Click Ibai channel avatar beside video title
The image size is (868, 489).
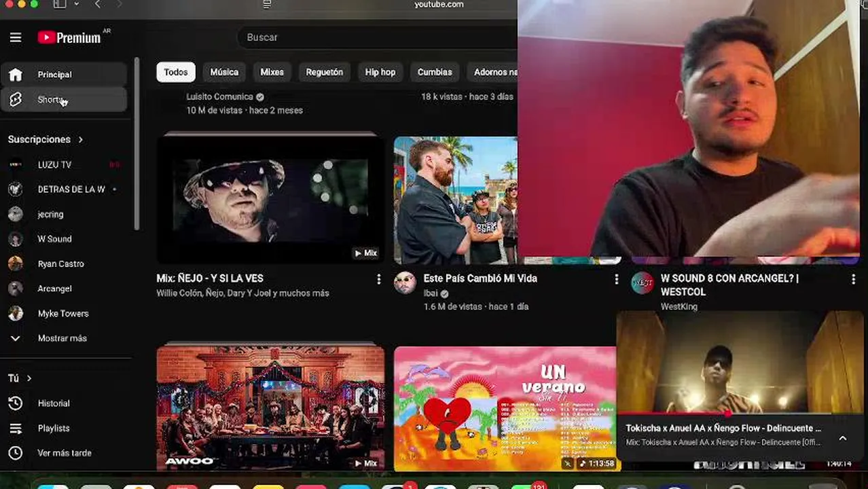[405, 283]
